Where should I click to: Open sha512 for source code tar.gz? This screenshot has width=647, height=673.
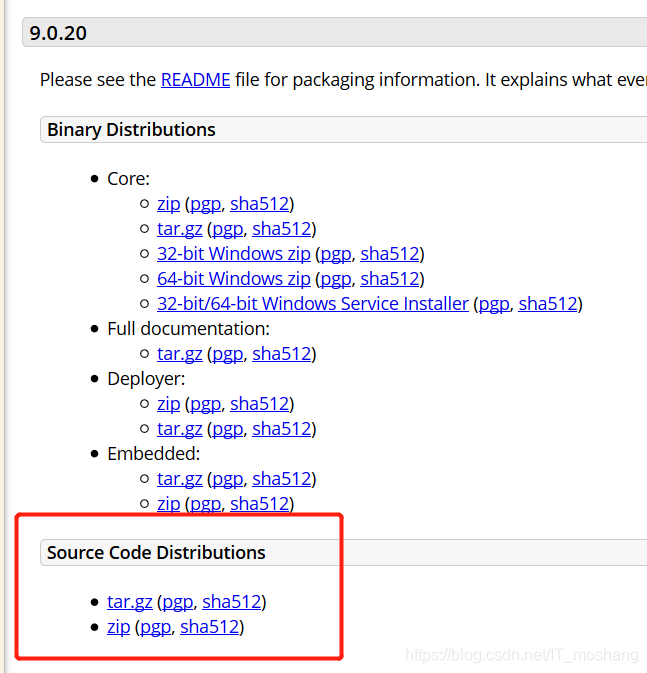point(231,602)
